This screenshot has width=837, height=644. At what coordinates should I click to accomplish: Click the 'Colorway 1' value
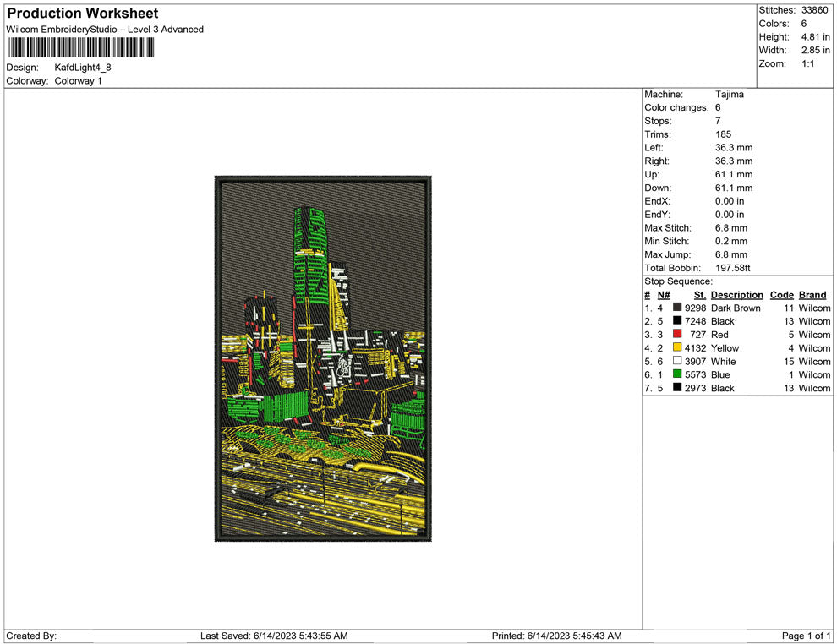(78, 80)
